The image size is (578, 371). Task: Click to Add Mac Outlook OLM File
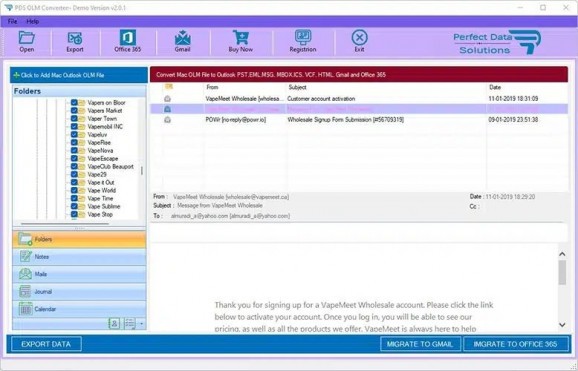[x=79, y=75]
